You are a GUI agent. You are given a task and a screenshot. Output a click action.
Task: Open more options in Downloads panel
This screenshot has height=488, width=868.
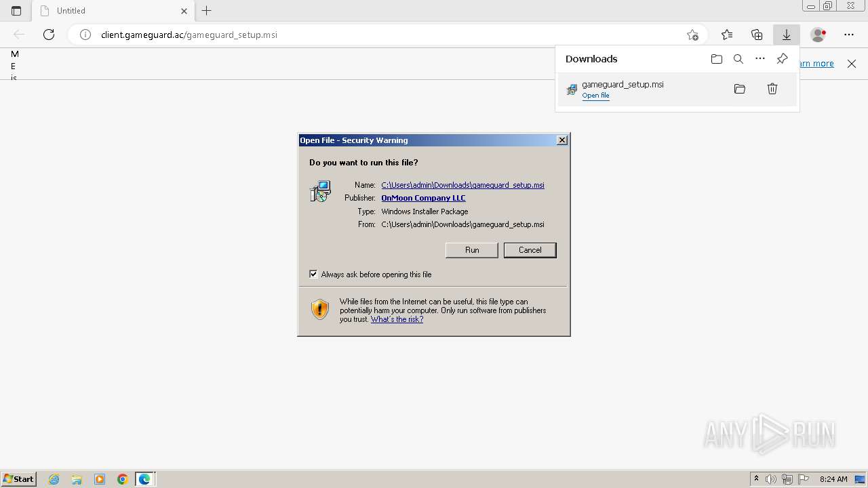(x=760, y=59)
